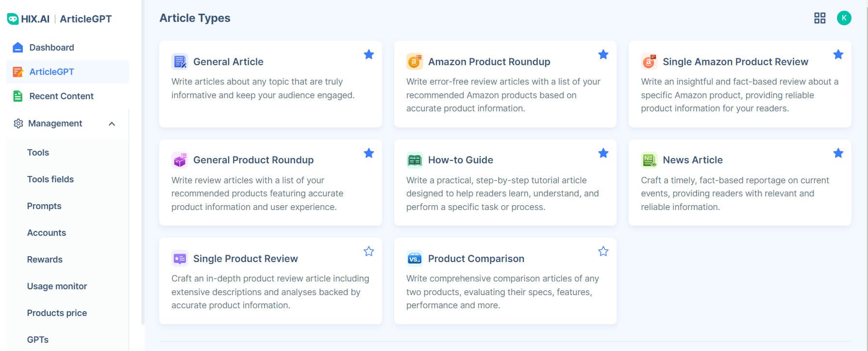
Task: Click the HIX.AI logo icon
Action: pyautogui.click(x=13, y=19)
